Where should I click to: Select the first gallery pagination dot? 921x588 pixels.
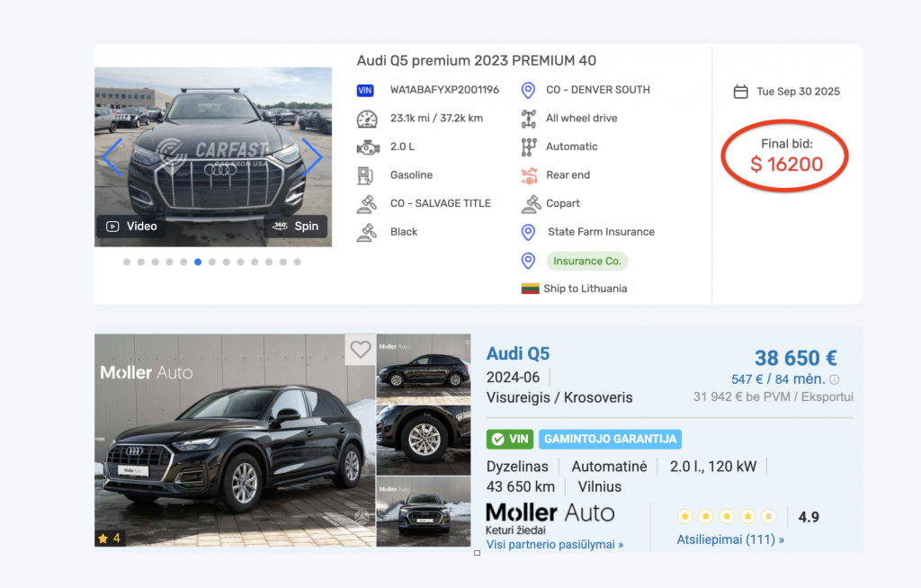coord(127,263)
